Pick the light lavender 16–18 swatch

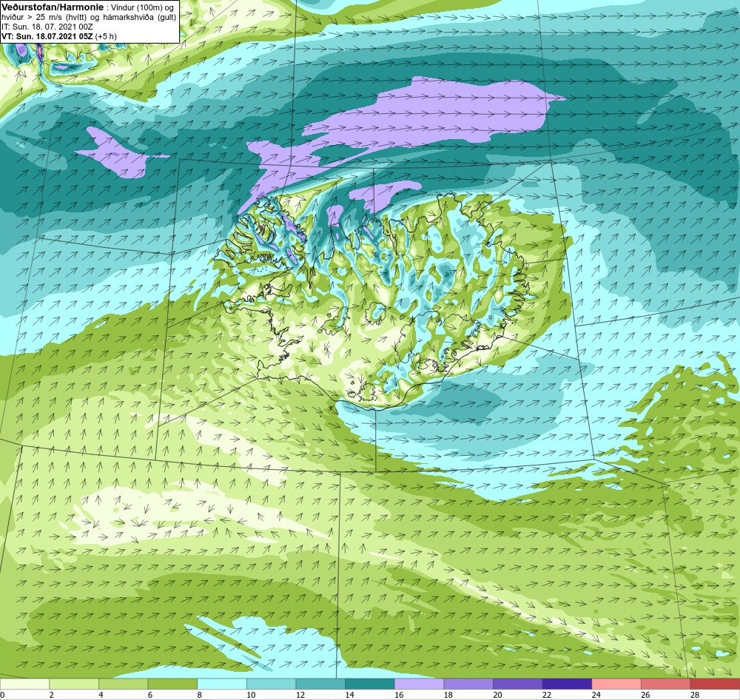click(419, 684)
